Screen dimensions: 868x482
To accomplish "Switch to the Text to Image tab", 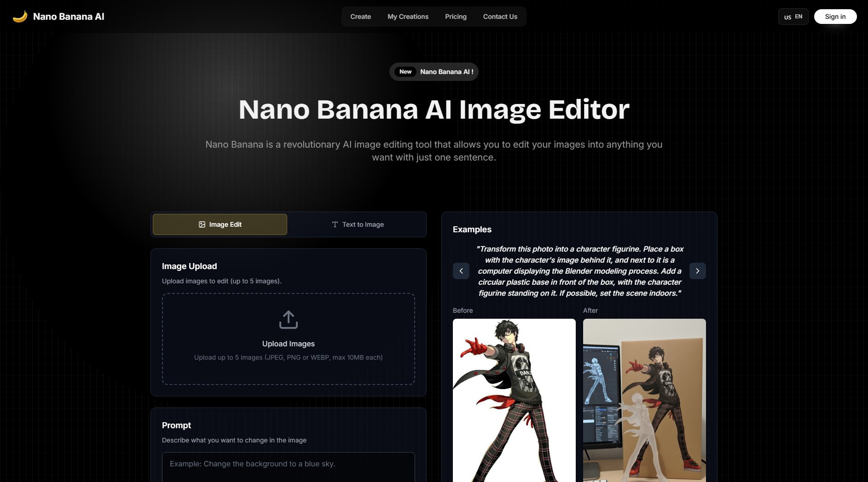I will (x=358, y=224).
